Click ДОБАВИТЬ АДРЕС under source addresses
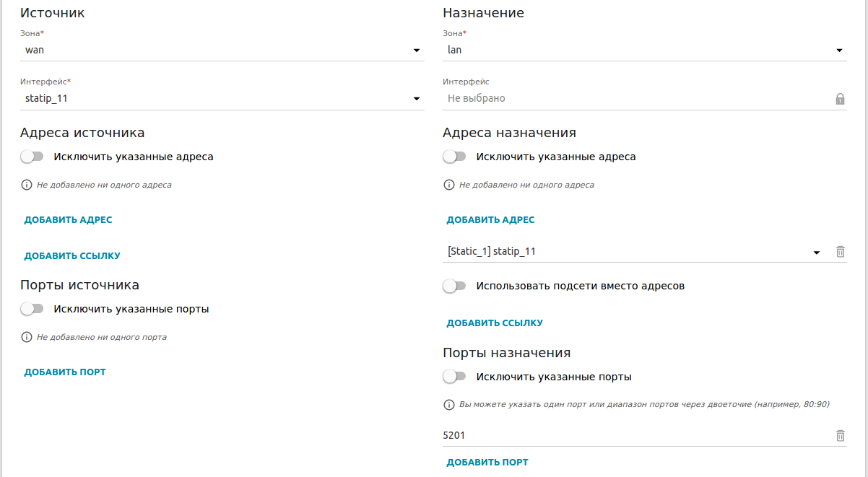The width and height of the screenshot is (868, 477). [68, 220]
